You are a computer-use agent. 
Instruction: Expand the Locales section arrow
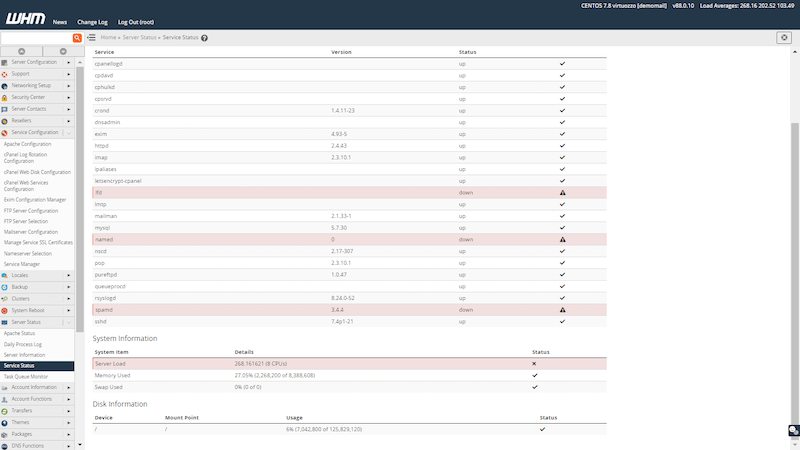point(68,276)
